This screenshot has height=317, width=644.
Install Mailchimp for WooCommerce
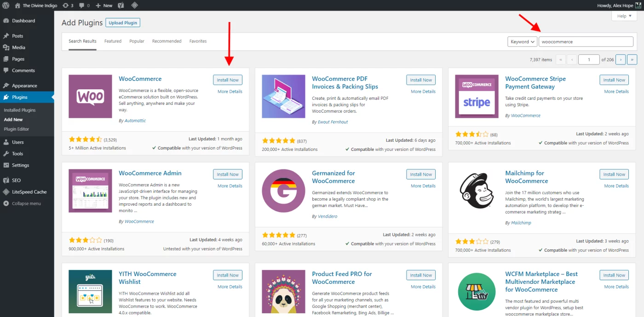click(614, 174)
